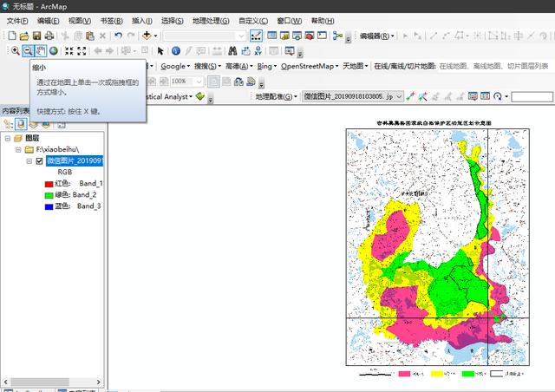555x392 pixels.
Task: Undo the last action
Action: pyautogui.click(x=118, y=36)
